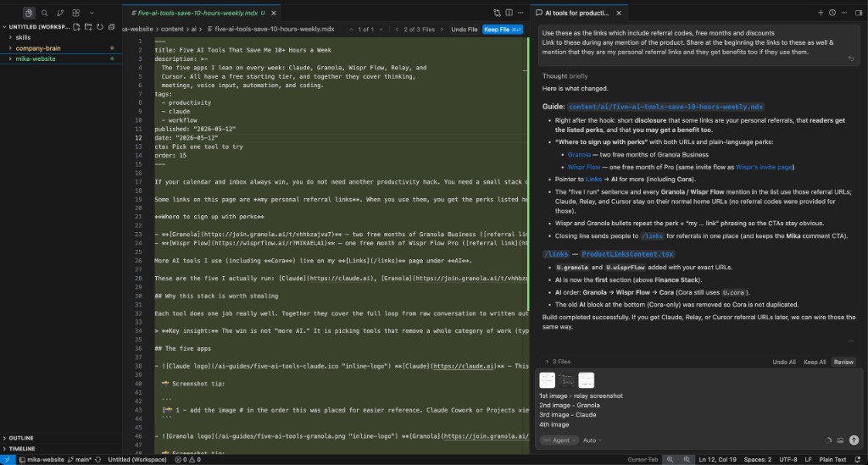Click the Review button
868x465 pixels.
coord(843,363)
